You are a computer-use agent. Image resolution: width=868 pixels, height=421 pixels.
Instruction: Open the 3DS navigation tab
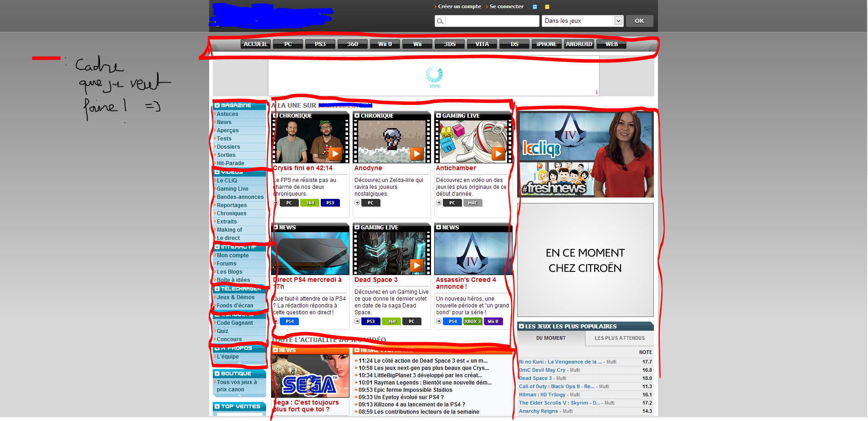(450, 44)
